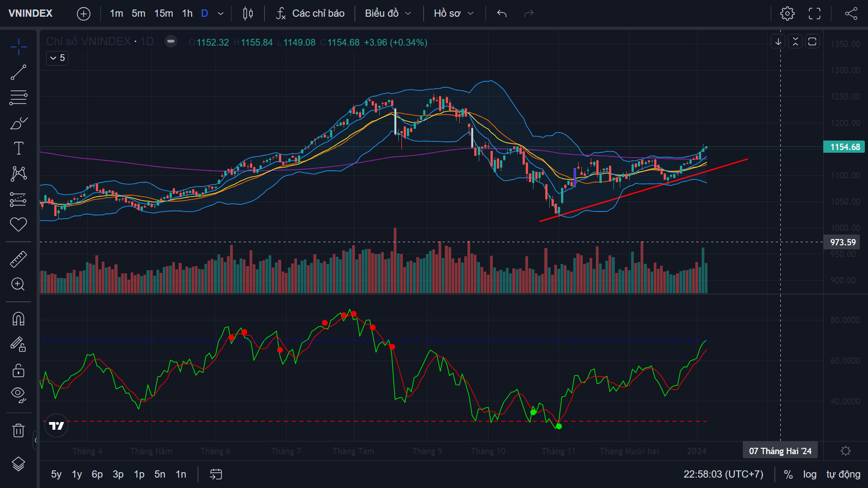The width and height of the screenshot is (868, 488).
Task: Click the go to date calendar icon
Action: pos(216,474)
